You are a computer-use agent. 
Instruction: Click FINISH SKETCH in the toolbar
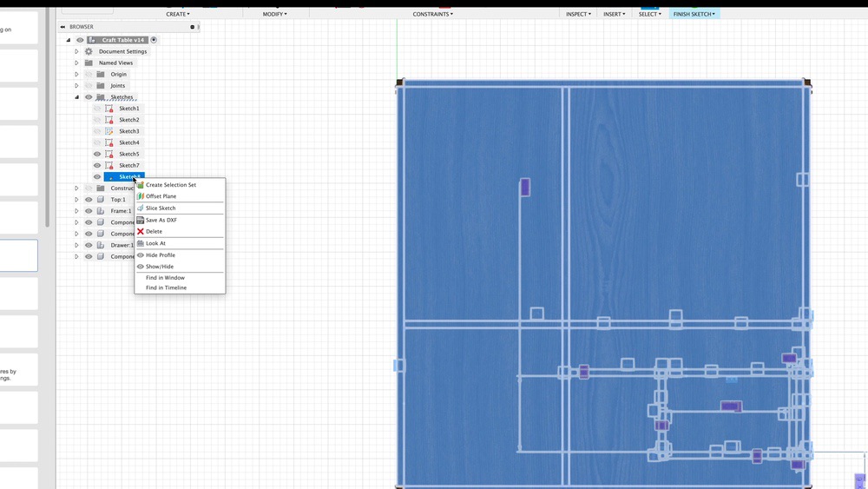pyautogui.click(x=694, y=14)
